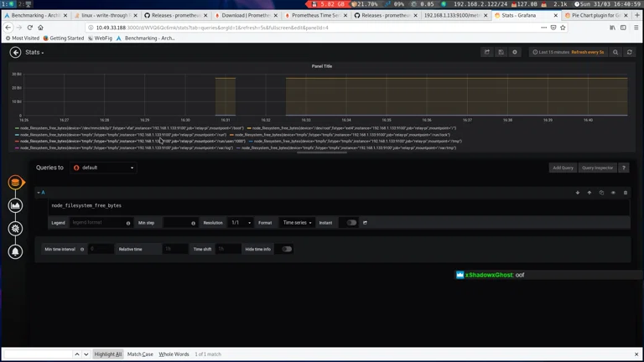Open the browser hamburger menu
Image resolution: width=644 pixels, height=362 pixels.
point(636,28)
